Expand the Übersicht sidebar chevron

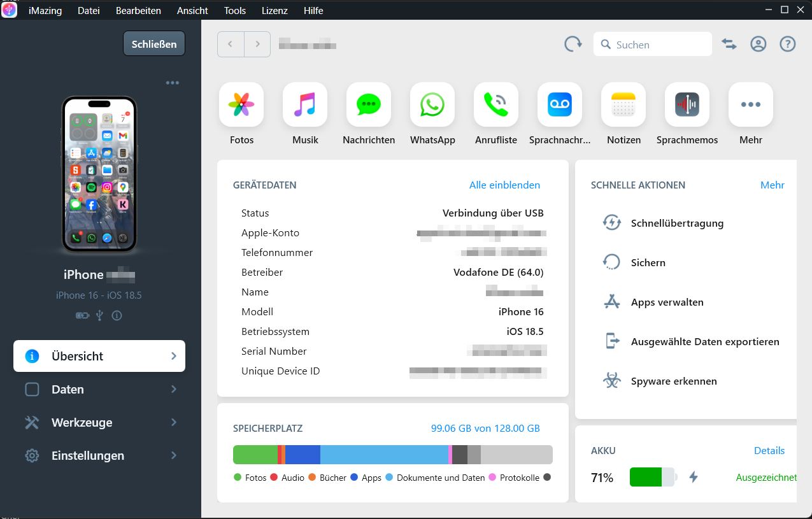[x=173, y=356]
